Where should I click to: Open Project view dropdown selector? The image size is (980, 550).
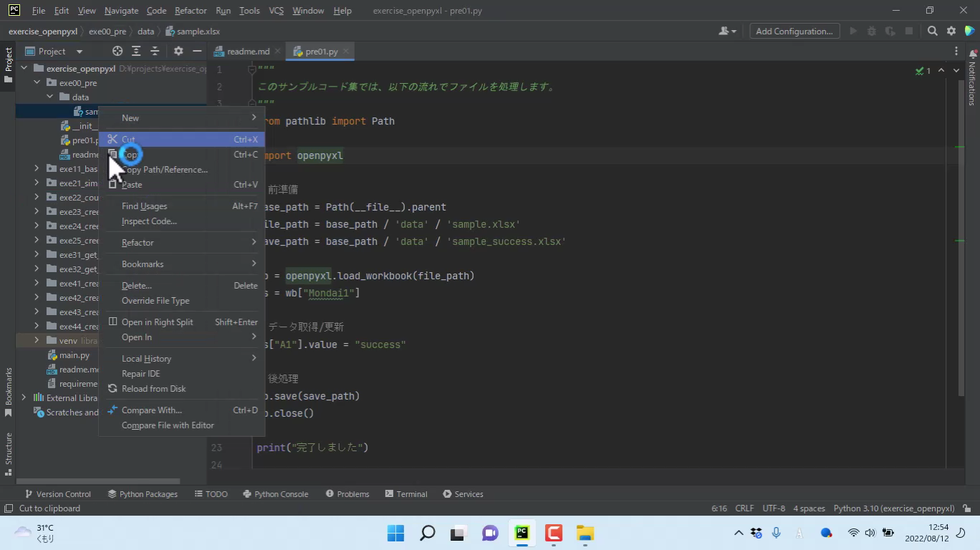click(x=79, y=52)
